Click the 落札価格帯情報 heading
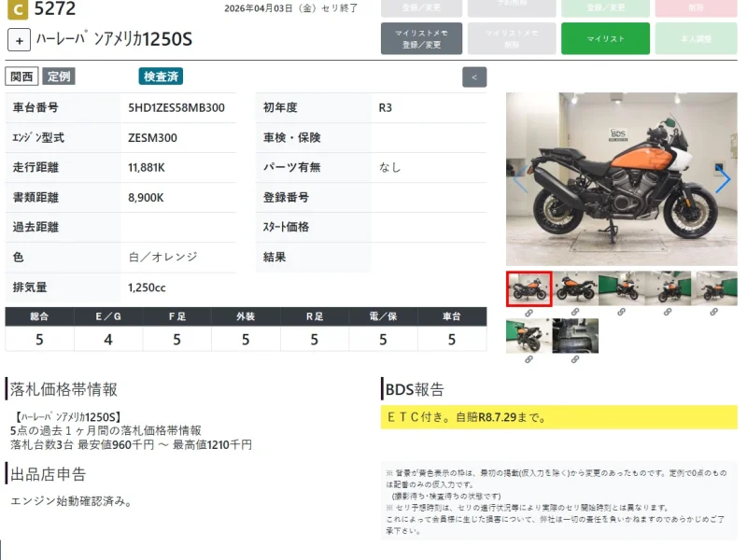 pos(63,389)
